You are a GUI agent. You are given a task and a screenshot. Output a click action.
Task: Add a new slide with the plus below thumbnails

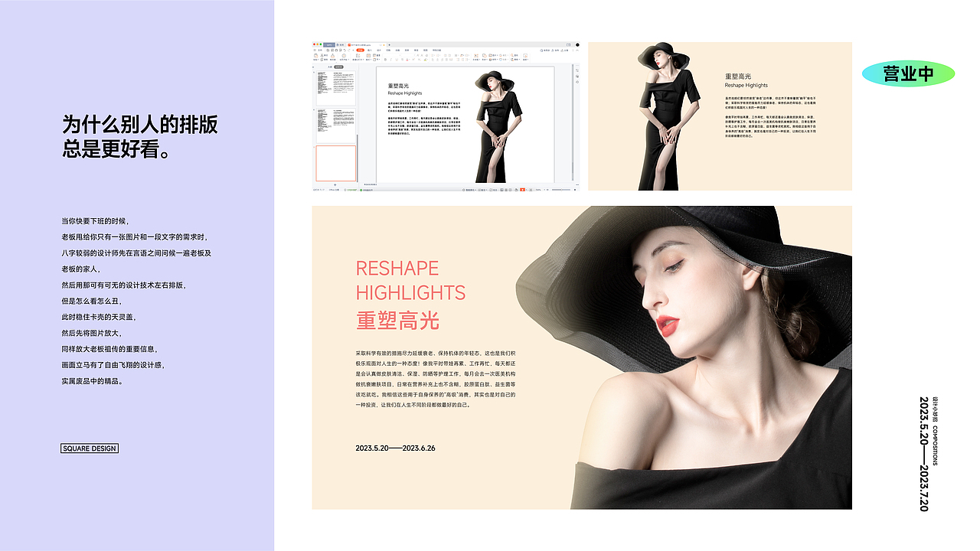pos(335,184)
